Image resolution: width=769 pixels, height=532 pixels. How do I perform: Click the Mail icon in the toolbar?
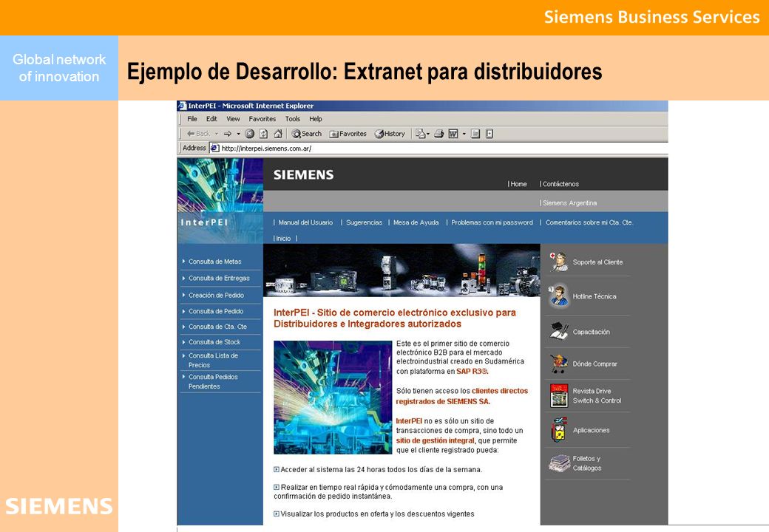point(420,134)
